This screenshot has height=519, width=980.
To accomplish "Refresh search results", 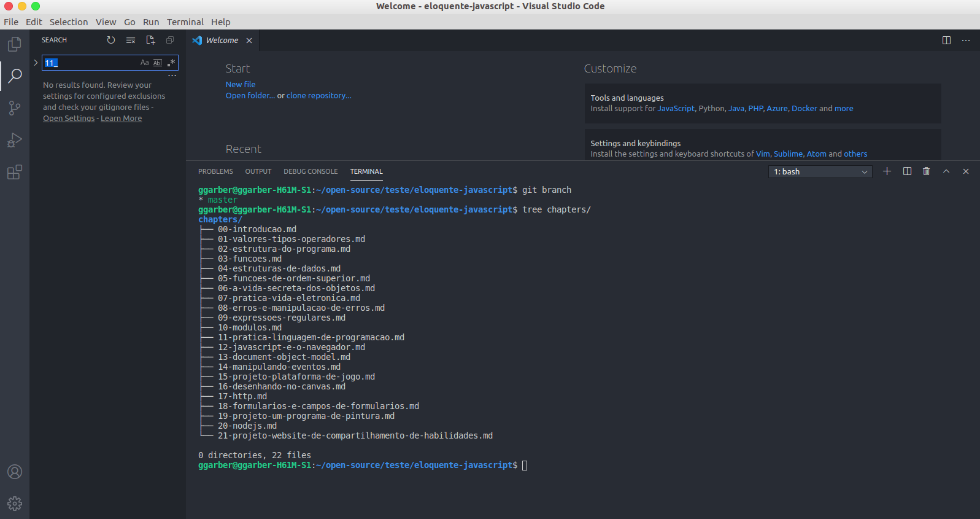I will (x=111, y=40).
